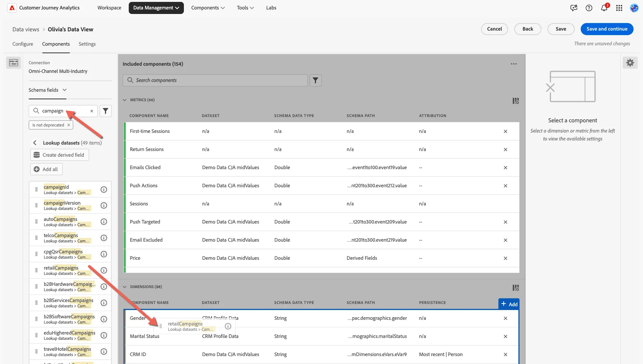Image resolution: width=643 pixels, height=364 pixels.
Task: Open the user profile avatar
Action: (634, 8)
